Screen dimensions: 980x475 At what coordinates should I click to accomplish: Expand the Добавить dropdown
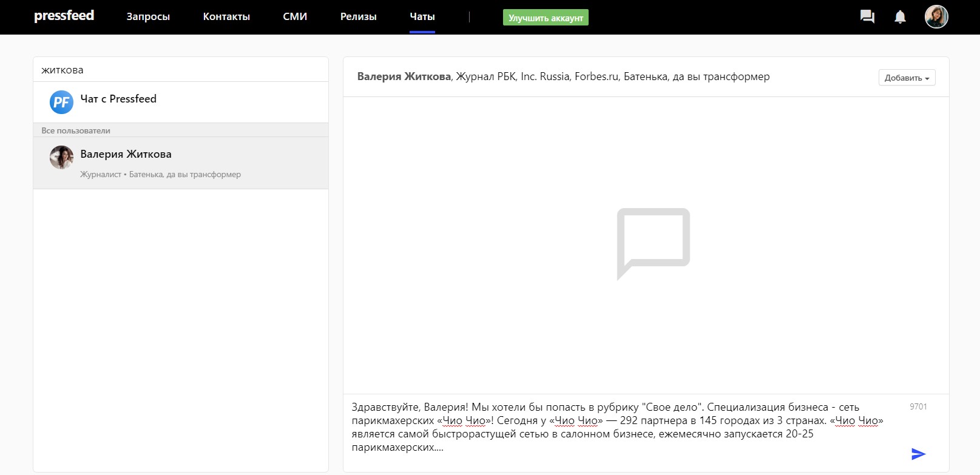[x=907, y=78]
